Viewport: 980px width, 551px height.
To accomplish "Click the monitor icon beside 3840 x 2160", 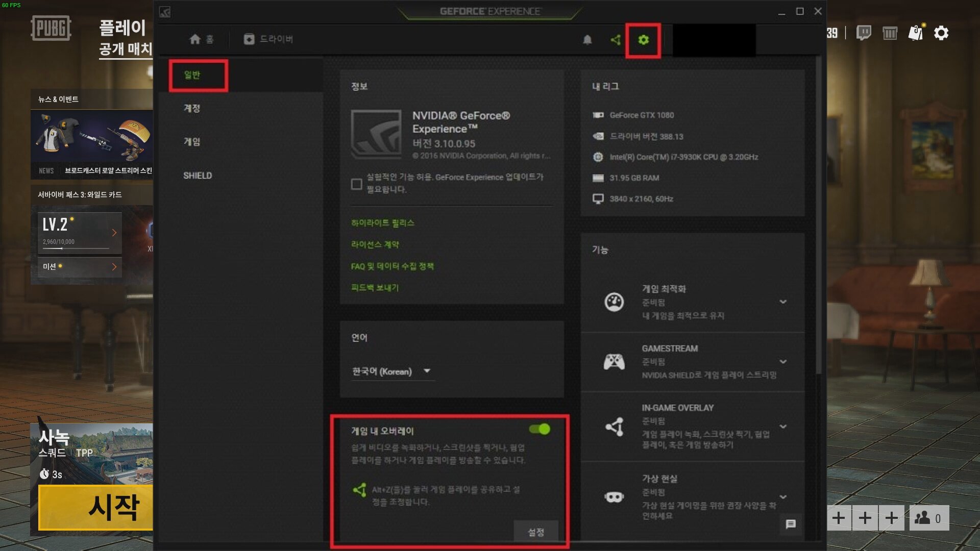I will 598,199.
